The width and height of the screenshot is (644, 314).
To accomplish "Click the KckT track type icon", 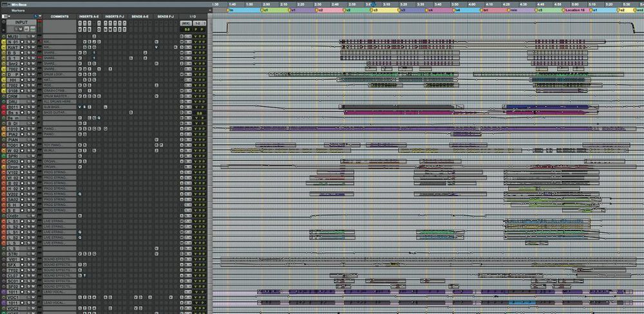I will 4,47.
